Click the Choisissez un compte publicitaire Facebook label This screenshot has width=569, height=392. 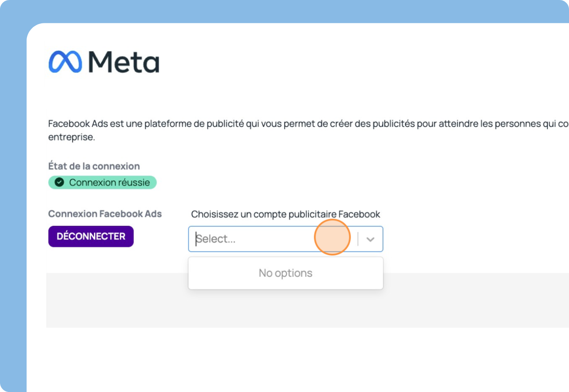(x=286, y=214)
